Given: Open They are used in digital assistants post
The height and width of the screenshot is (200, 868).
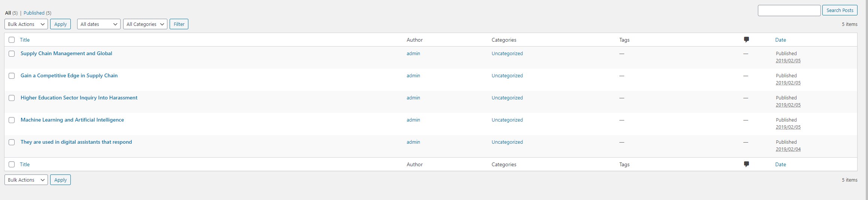Looking at the screenshot, I should click(76, 142).
